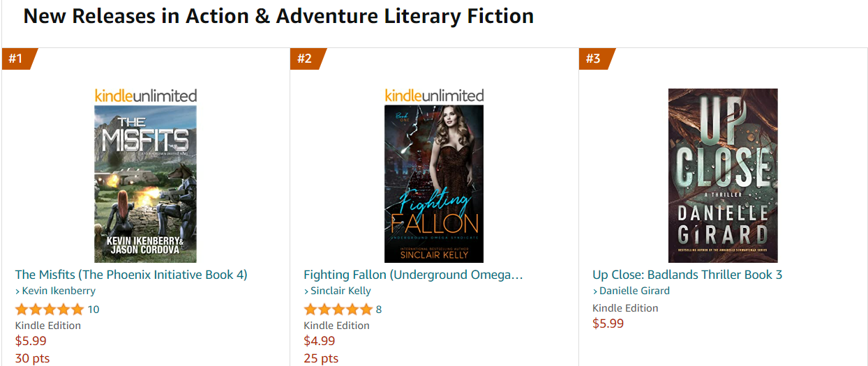
Task: Open The Misfits (The Phoenix Initiative Book 4) title
Action: (131, 275)
